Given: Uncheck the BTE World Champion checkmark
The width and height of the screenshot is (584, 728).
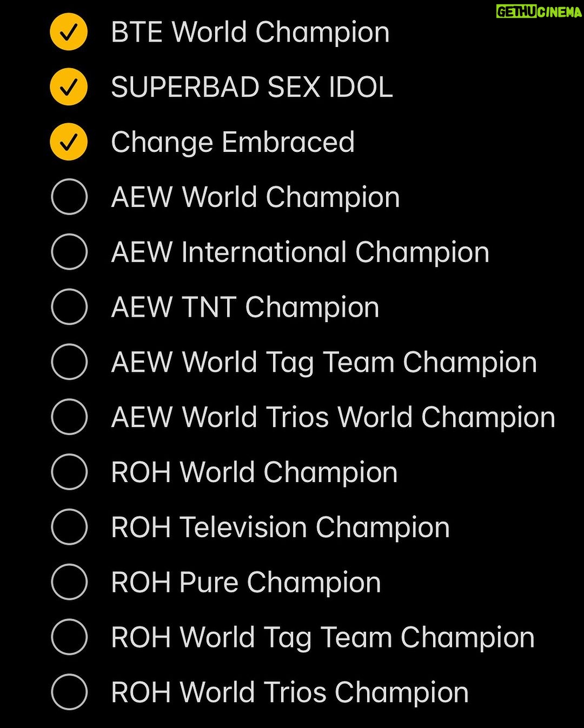Looking at the screenshot, I should coord(69,32).
